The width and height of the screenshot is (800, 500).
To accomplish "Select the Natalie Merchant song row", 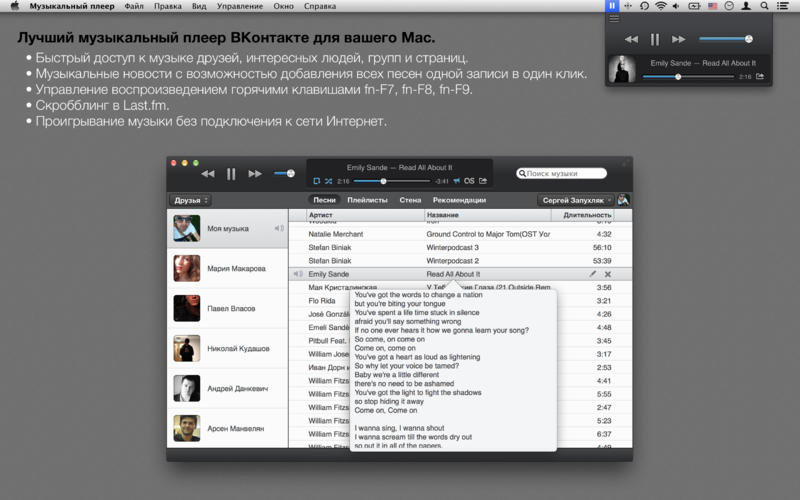I will (x=460, y=234).
